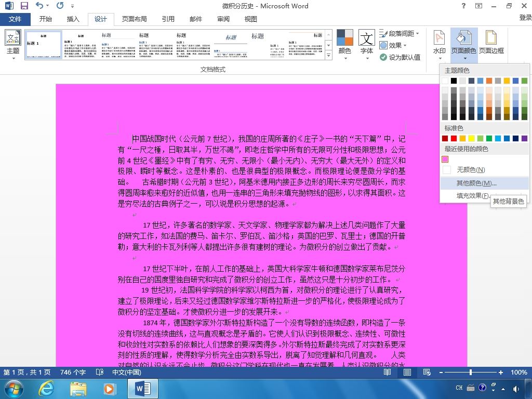The width and height of the screenshot is (532, 399).
Task: Switch to the References (引用) tab
Action: pos(168,19)
